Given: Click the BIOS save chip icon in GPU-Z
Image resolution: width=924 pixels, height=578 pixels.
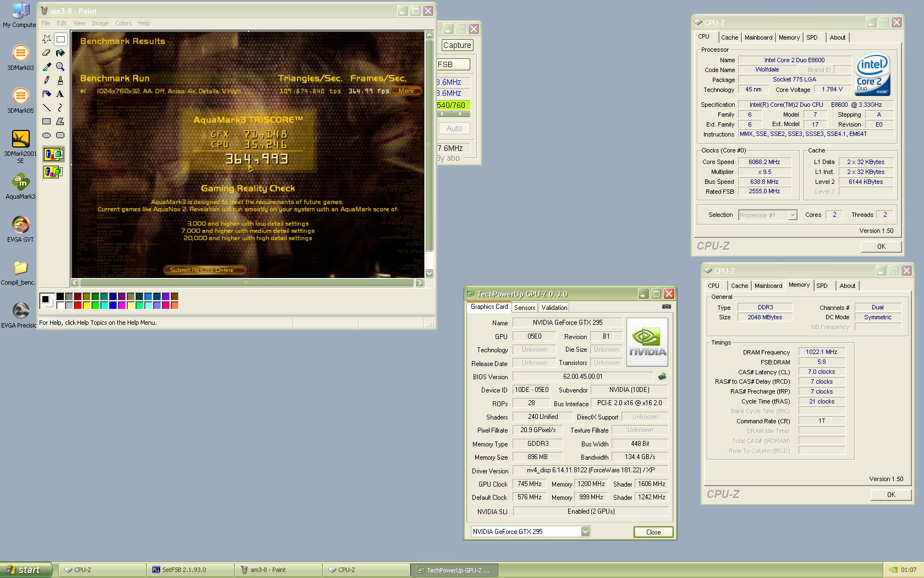Looking at the screenshot, I should click(662, 377).
